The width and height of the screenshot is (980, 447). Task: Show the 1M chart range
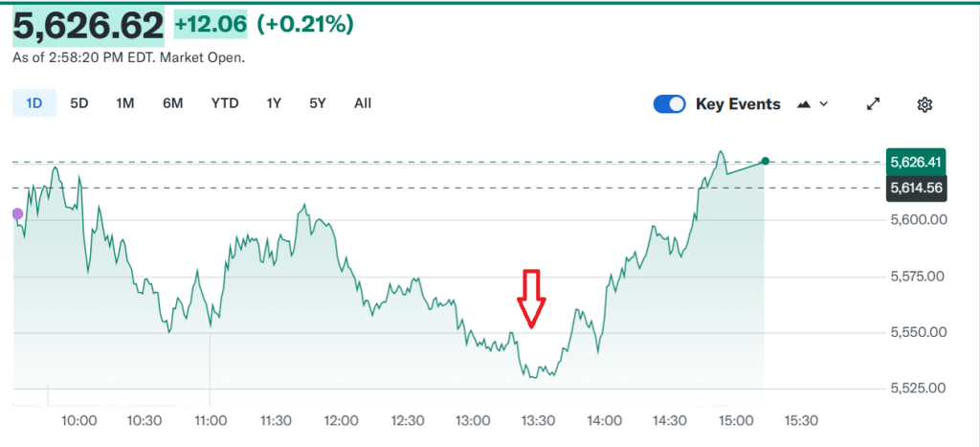click(x=124, y=103)
